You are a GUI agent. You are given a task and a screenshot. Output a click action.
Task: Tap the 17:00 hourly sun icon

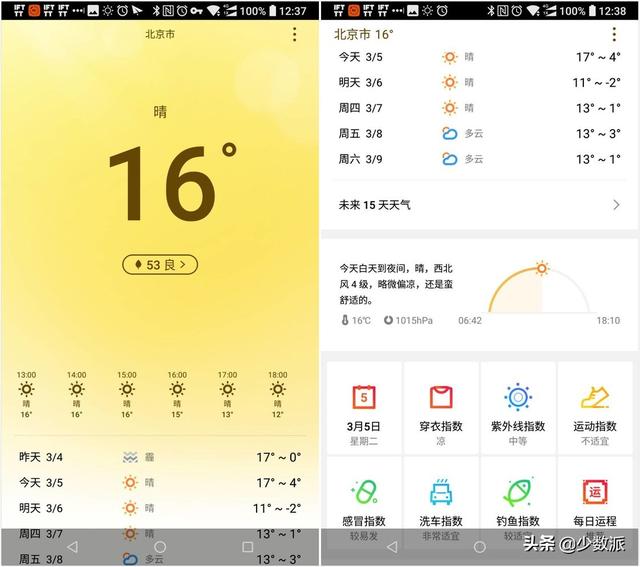tap(227, 389)
